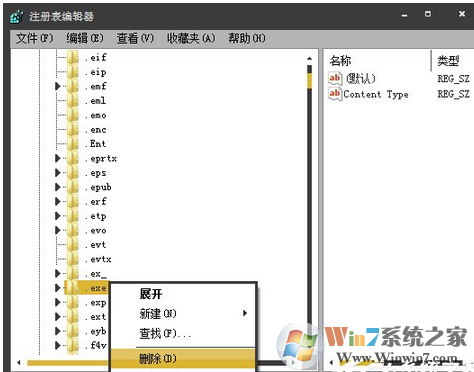Click the .etp folder icon
Viewport: 474px width, 372px height.
pos(73,216)
